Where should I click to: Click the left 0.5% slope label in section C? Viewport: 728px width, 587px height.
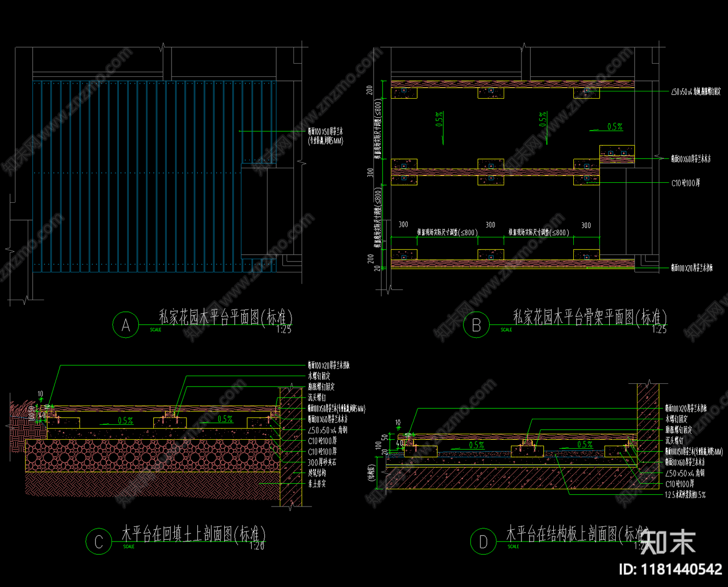126,421
